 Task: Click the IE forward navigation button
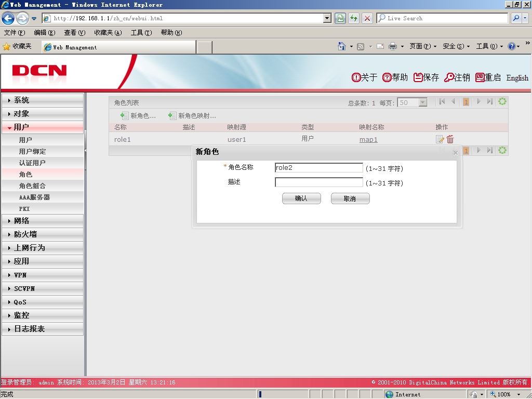tap(22, 18)
